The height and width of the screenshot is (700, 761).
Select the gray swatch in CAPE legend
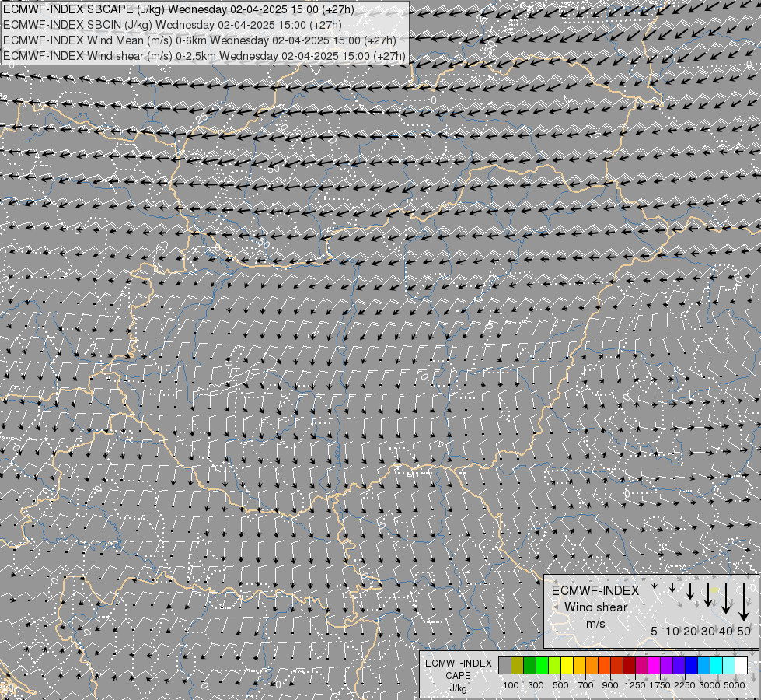pyautogui.click(x=504, y=665)
